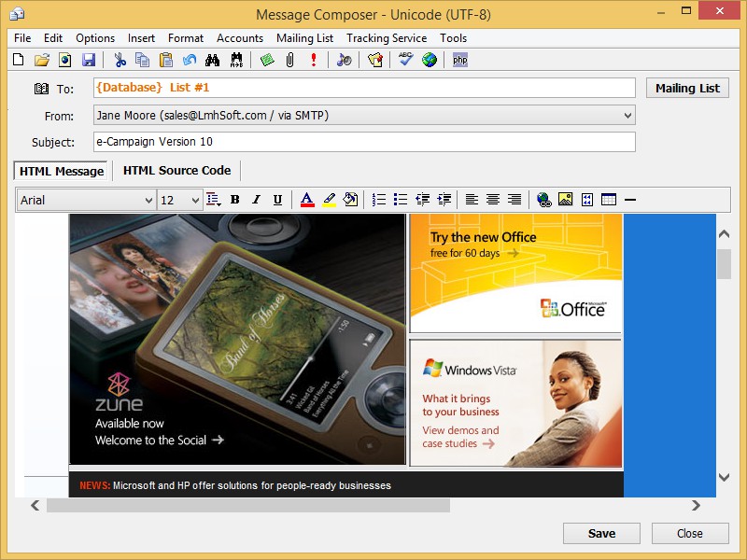
Task: Click the paste clipboard icon
Action: (166, 60)
